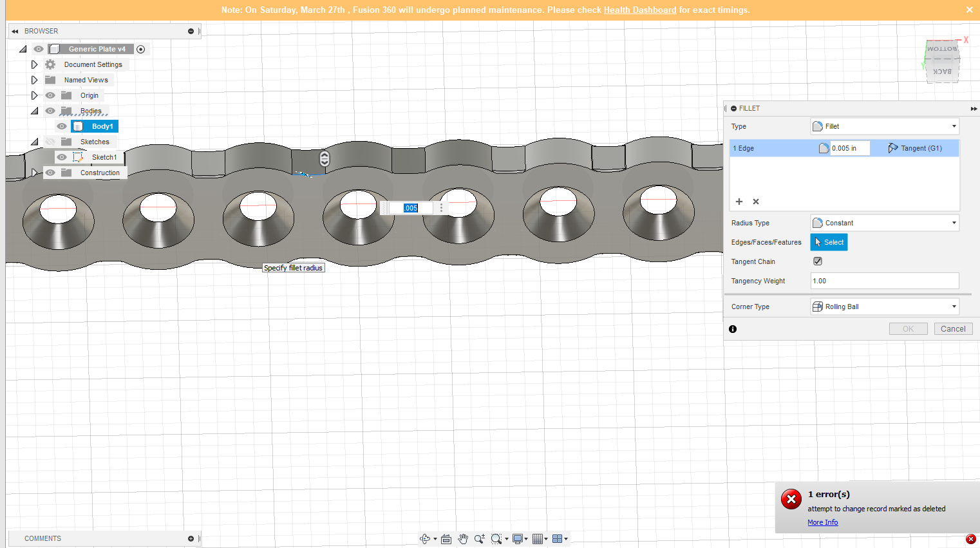
Task: Add new selection set with plus icon
Action: tap(739, 202)
